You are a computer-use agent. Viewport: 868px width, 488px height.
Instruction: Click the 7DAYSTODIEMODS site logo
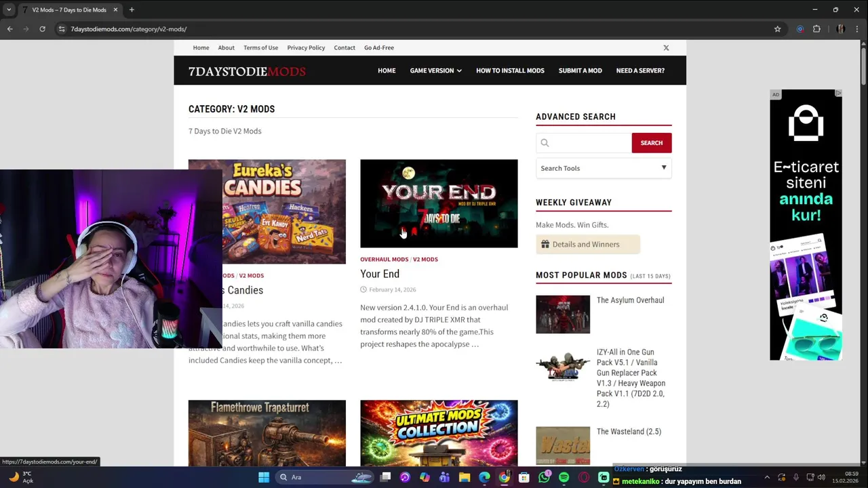[247, 71]
